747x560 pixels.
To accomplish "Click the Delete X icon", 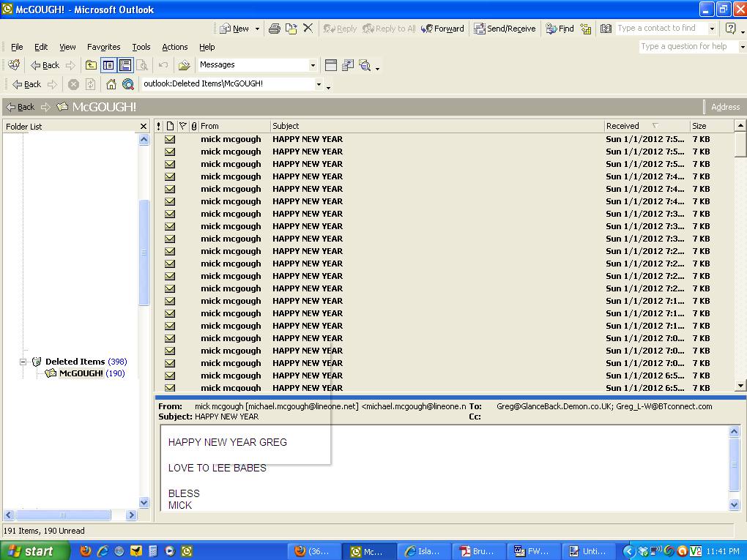I will 308,28.
